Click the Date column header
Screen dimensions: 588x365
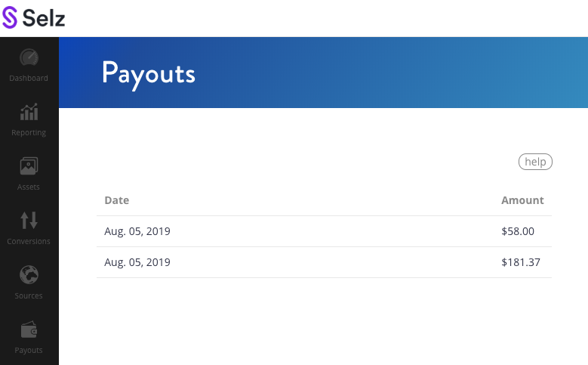pyautogui.click(x=117, y=200)
